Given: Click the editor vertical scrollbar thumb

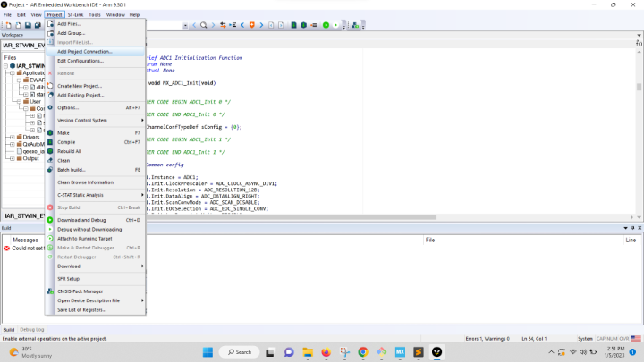Looking at the screenshot, I should click(639, 87).
